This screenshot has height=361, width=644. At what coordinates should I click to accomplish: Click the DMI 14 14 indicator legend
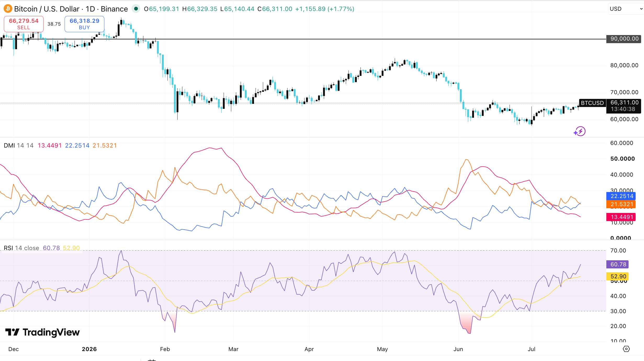pos(19,145)
